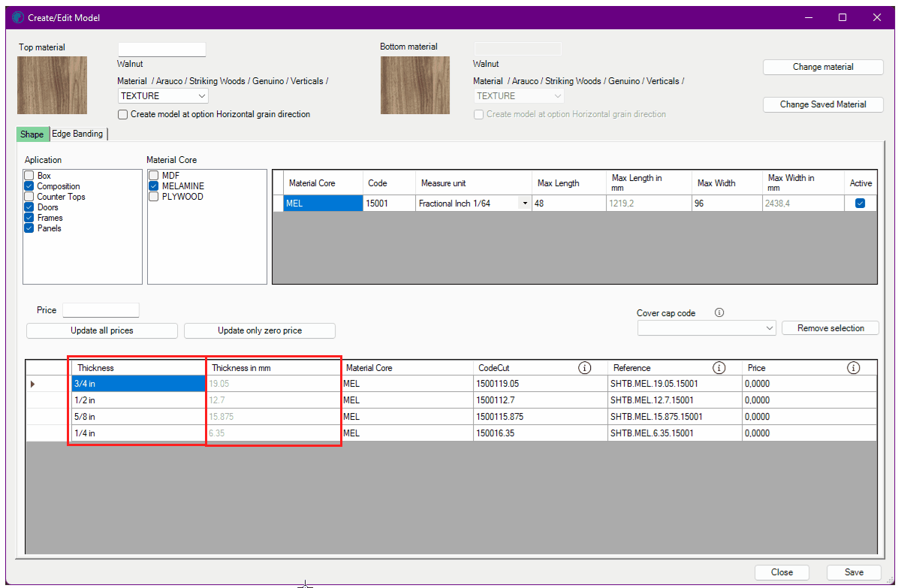The width and height of the screenshot is (898, 588).
Task: Open the Cover cap code dropdown
Action: (707, 328)
